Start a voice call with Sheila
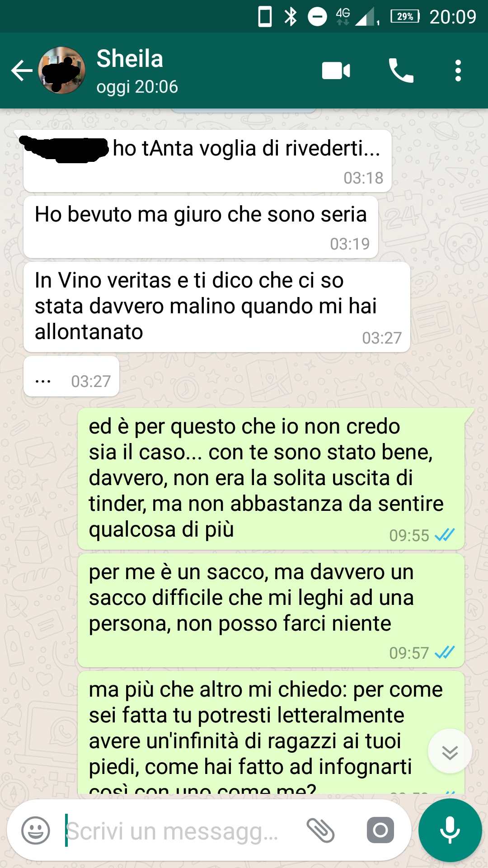This screenshot has height=868, width=488. 401,71
